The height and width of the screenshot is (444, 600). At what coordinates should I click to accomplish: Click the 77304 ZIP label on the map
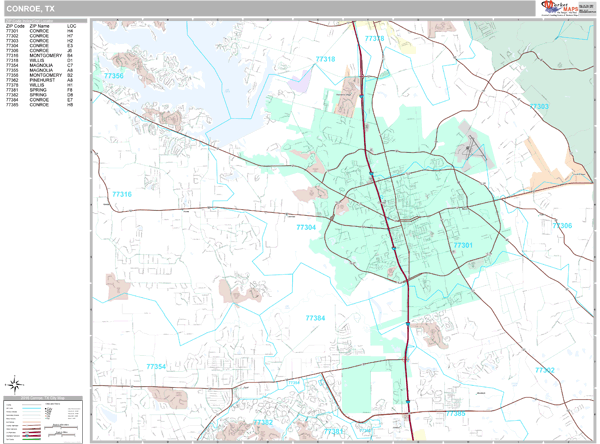pos(306,227)
